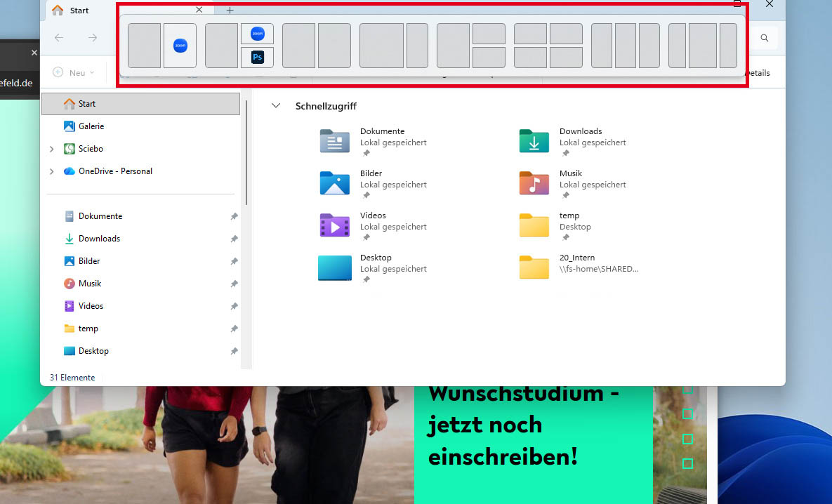Expand the OneDrive - Personal node
This screenshot has width=832, height=504.
52,171
